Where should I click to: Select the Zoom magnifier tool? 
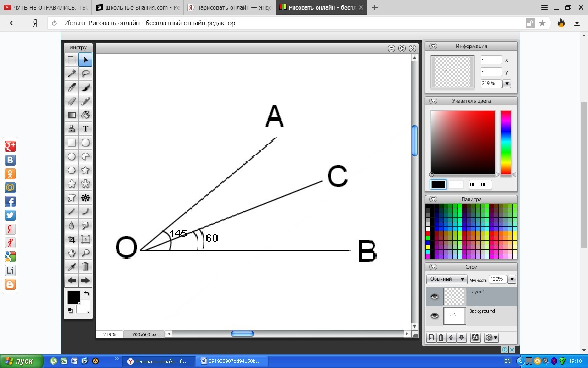pyautogui.click(x=85, y=253)
